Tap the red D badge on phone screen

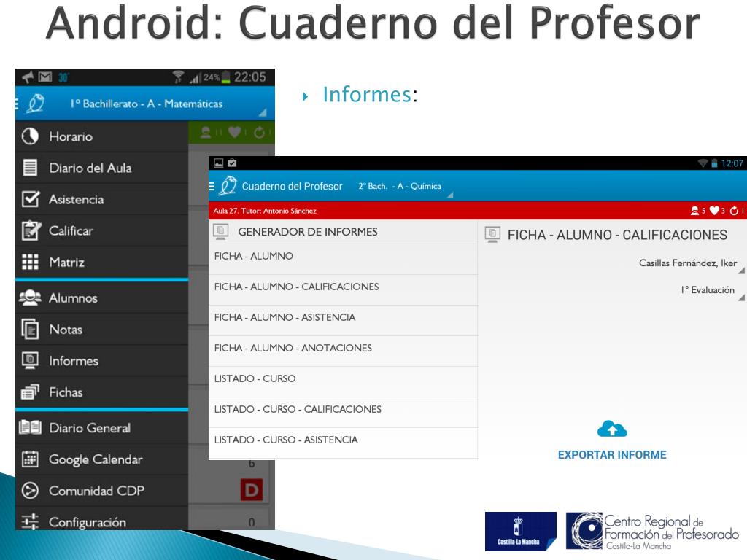coord(252,489)
